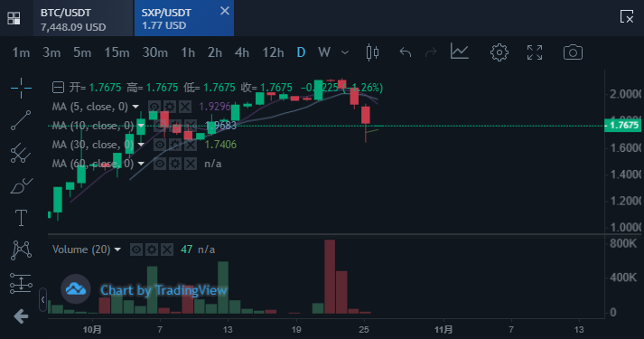This screenshot has height=339, width=644.
Task: Expand the Volume (20) dropdown arrow
Action: tap(117, 250)
